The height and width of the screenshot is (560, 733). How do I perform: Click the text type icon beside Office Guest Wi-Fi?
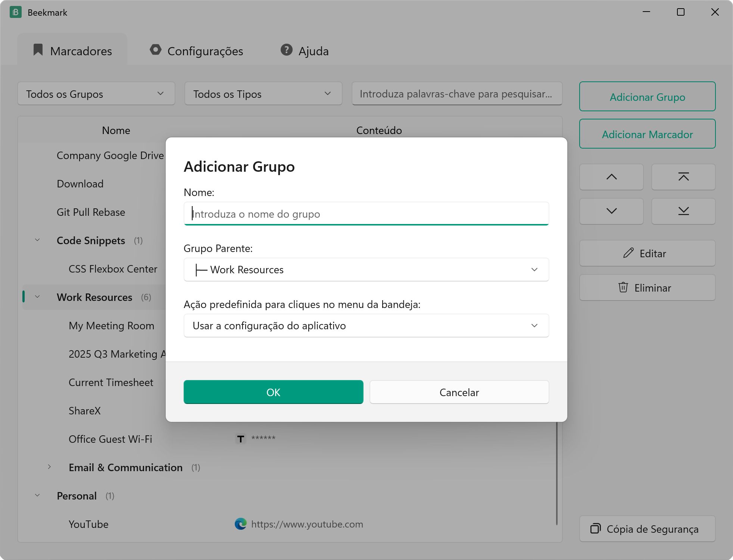click(241, 439)
